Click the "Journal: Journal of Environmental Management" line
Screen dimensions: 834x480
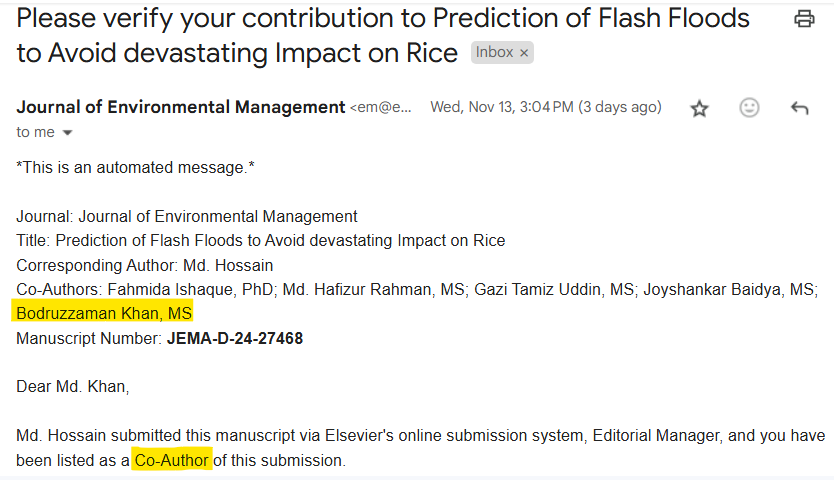pyautogui.click(x=187, y=217)
